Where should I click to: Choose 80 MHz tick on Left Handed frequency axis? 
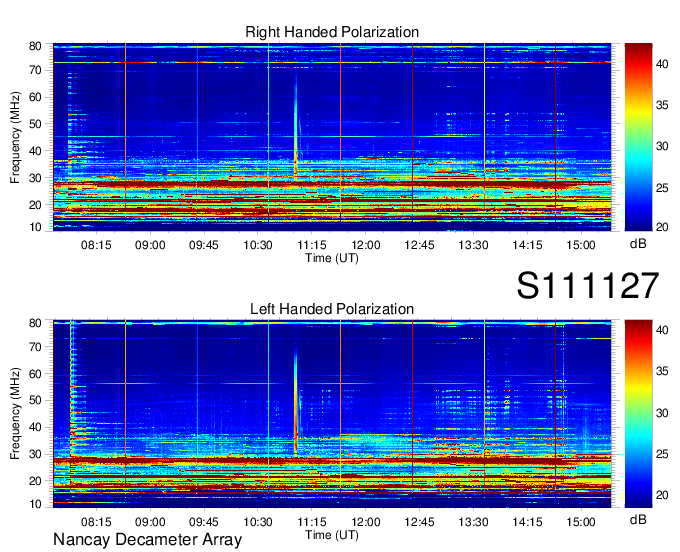point(35,323)
